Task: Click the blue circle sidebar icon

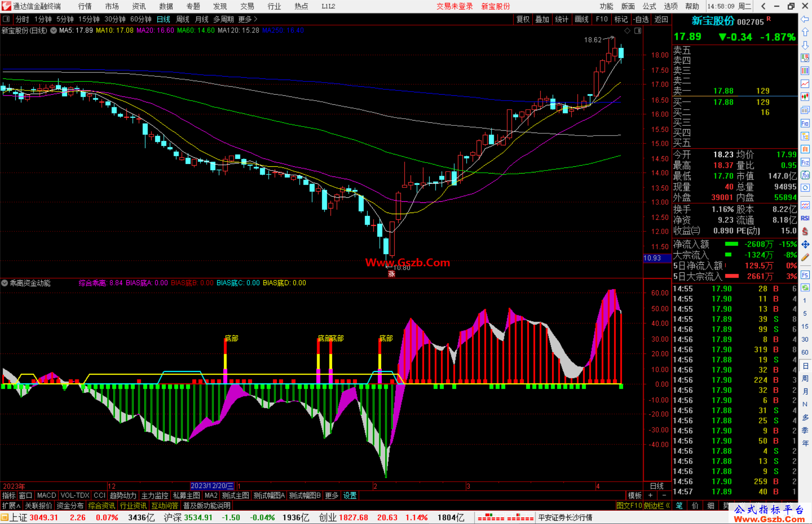Action: pos(805,188)
